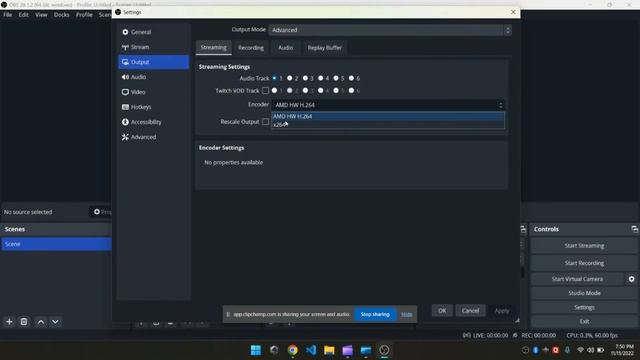Open the Docks menu
640x360 pixels.
[x=61, y=15]
